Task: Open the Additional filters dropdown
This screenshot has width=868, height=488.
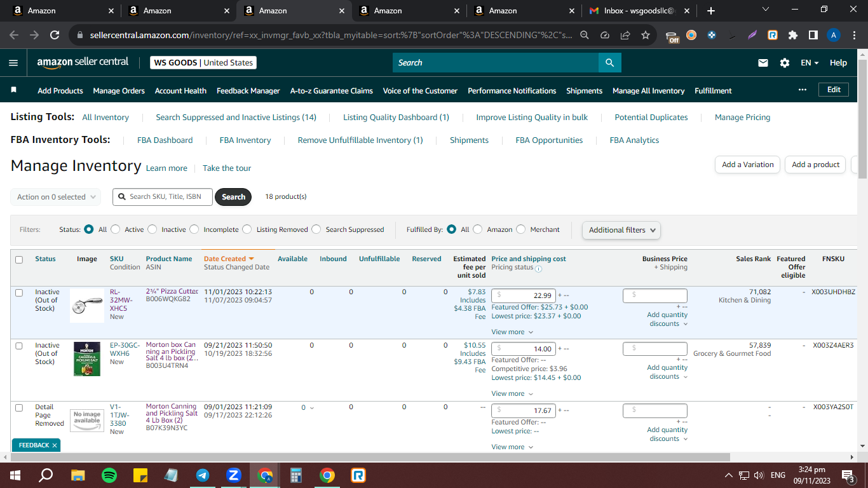Action: [x=621, y=230]
